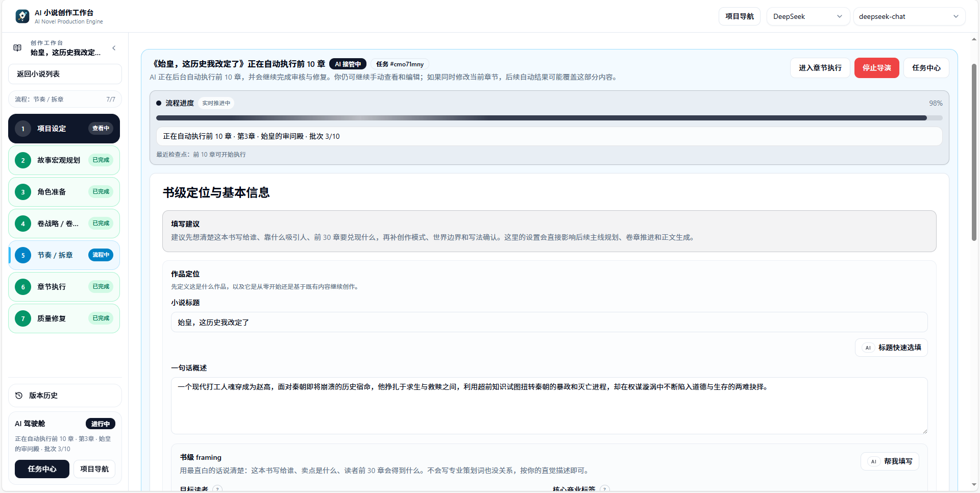Open the DeepSeek provider dropdown

(807, 16)
